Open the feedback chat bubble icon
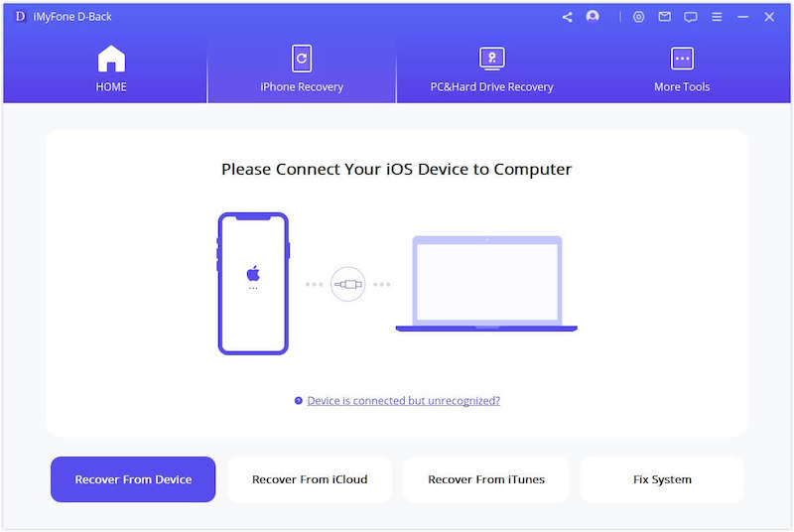Image resolution: width=794 pixels, height=532 pixels. point(691,17)
